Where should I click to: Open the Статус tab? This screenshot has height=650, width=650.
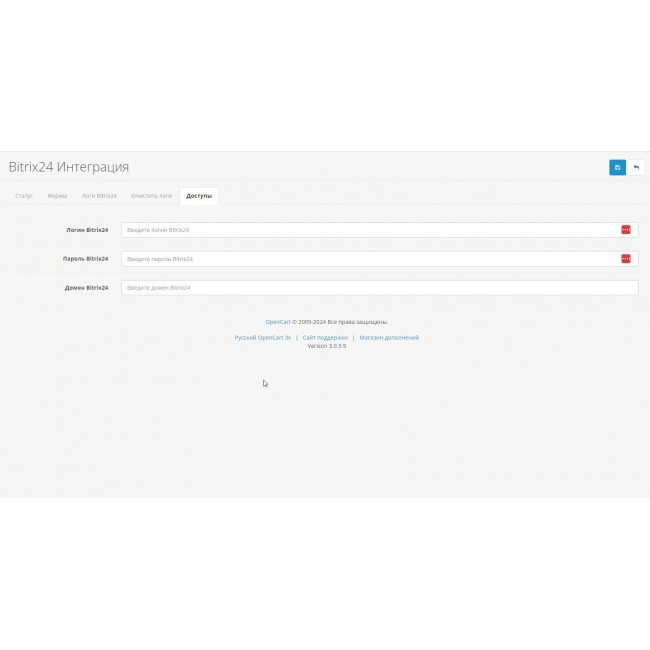pos(24,196)
